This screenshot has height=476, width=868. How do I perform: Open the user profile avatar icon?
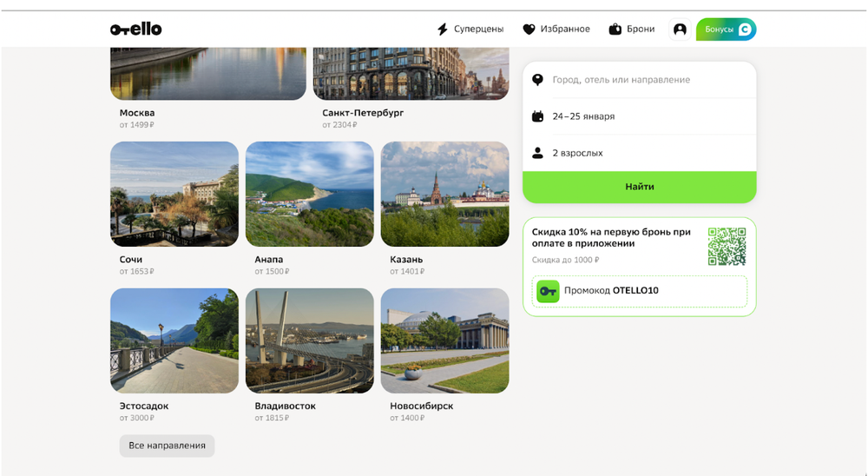tap(680, 30)
